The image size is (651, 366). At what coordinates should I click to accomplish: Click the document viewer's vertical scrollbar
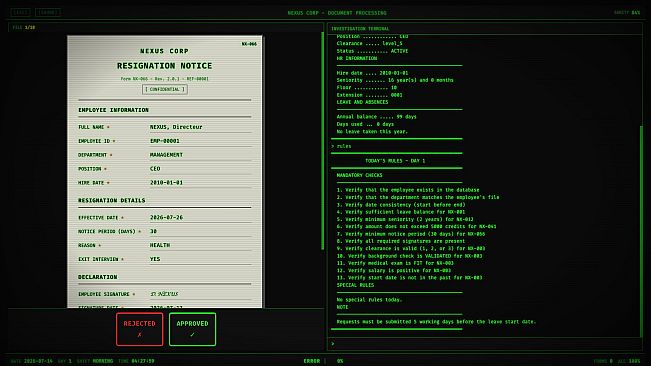pyautogui.click(x=323, y=141)
